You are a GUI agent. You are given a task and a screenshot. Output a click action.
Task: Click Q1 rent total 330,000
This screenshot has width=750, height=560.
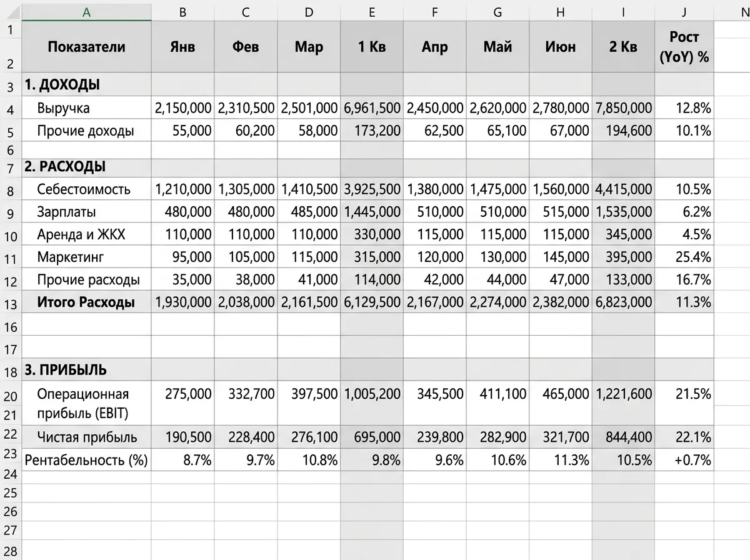(x=372, y=234)
